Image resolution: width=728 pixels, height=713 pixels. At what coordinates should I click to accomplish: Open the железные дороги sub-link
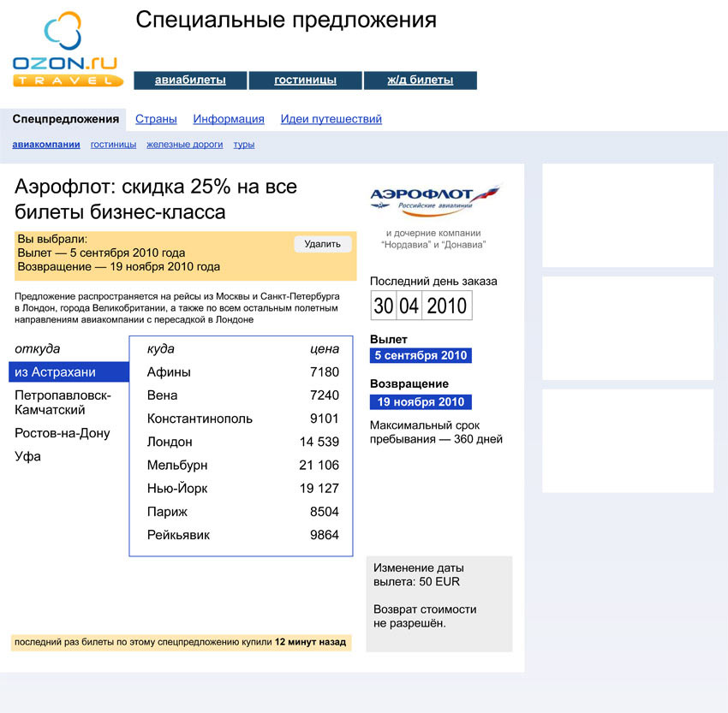184,145
